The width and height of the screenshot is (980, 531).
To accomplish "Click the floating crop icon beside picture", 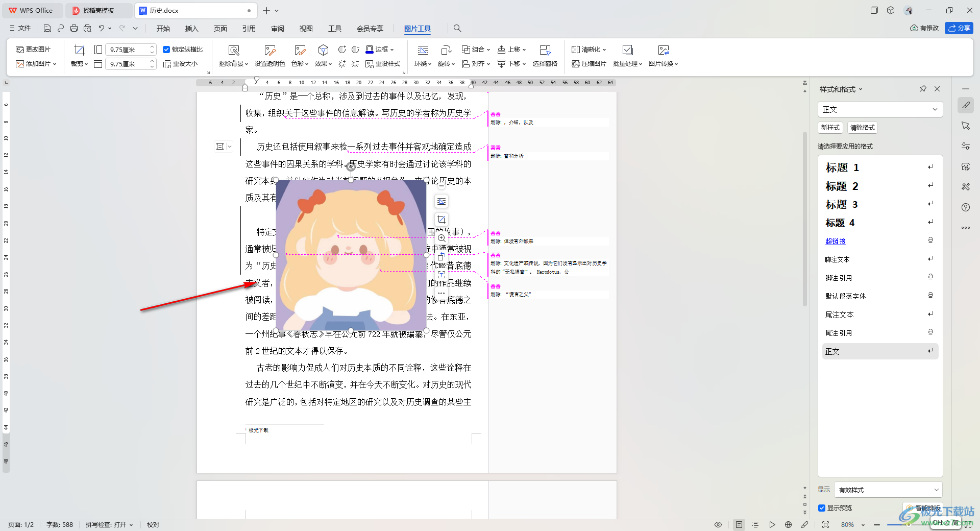I will (442, 220).
